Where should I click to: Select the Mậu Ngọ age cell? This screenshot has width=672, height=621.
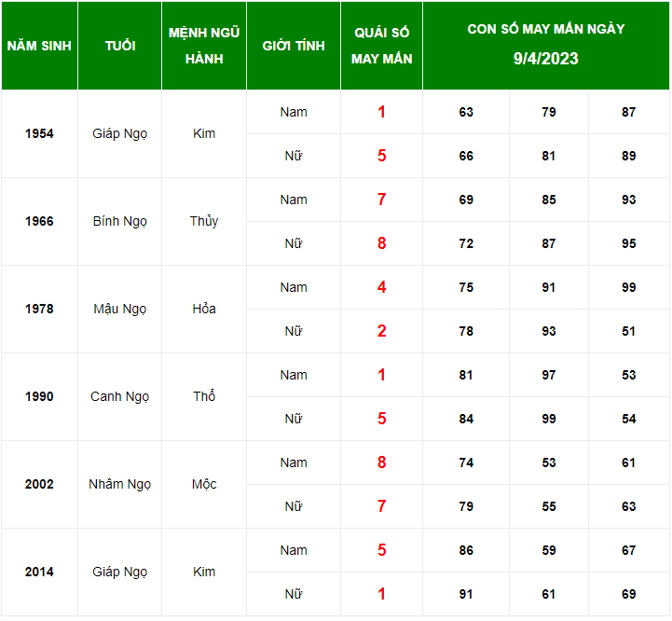119,309
